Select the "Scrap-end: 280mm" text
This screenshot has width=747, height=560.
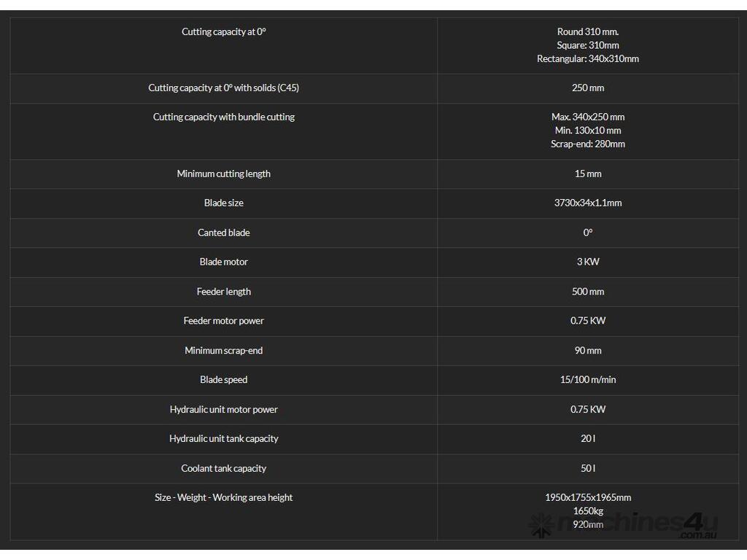587,144
